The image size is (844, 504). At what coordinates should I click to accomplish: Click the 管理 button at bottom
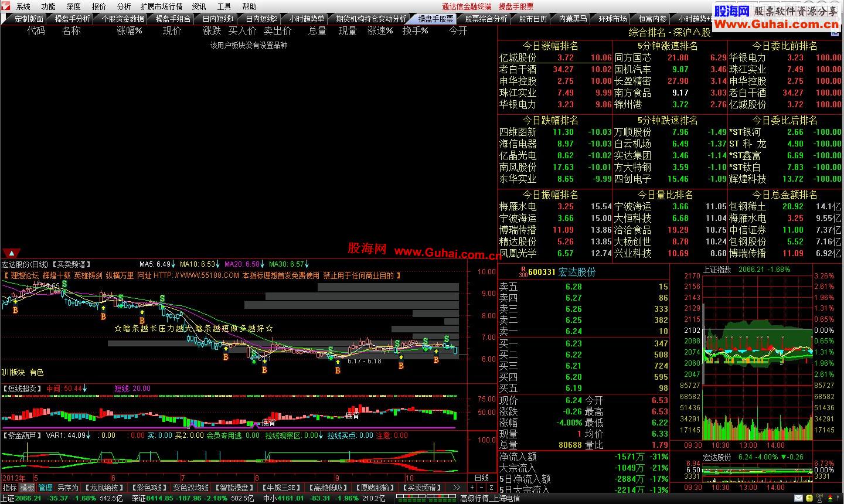click(45, 488)
